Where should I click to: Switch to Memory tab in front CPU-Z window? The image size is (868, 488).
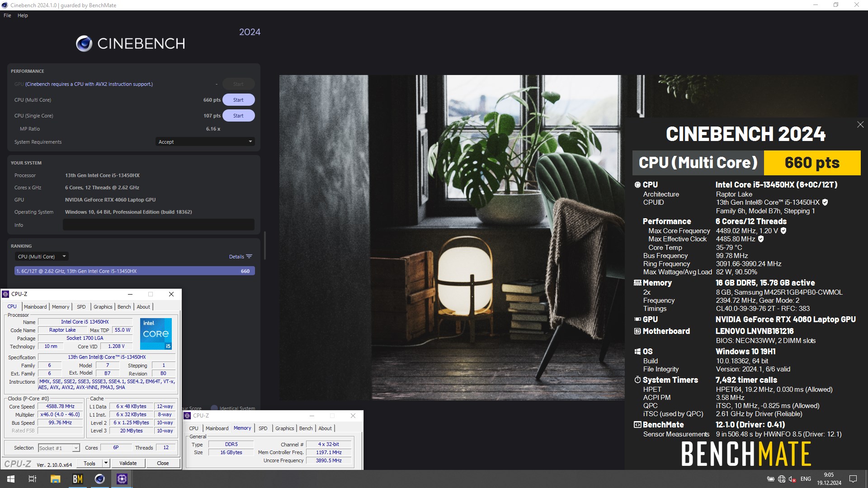point(61,307)
